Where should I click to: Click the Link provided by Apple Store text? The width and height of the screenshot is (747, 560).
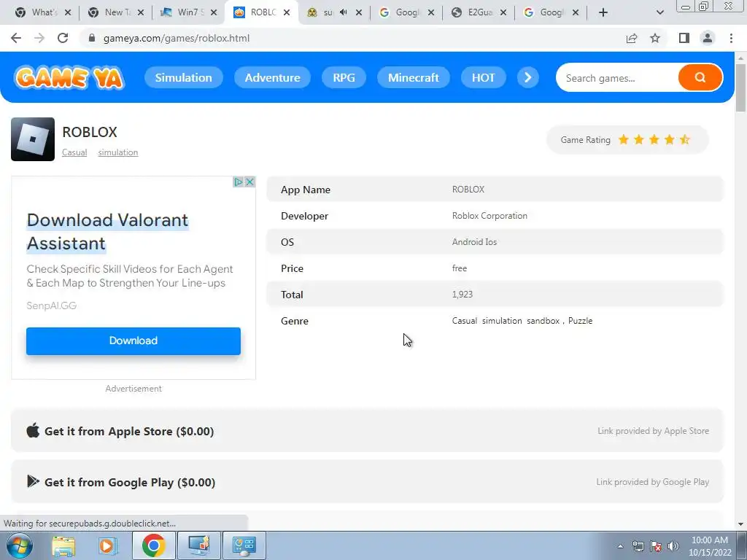point(654,431)
